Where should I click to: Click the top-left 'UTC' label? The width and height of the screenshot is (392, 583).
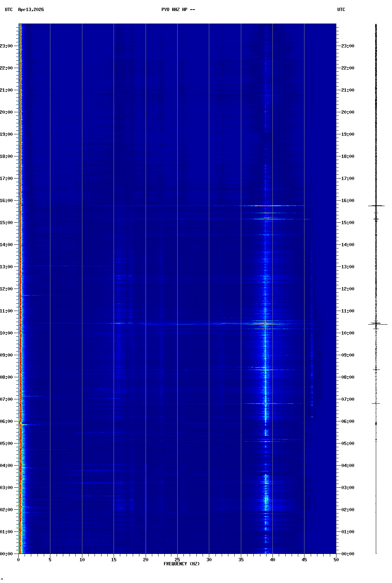pos(9,10)
